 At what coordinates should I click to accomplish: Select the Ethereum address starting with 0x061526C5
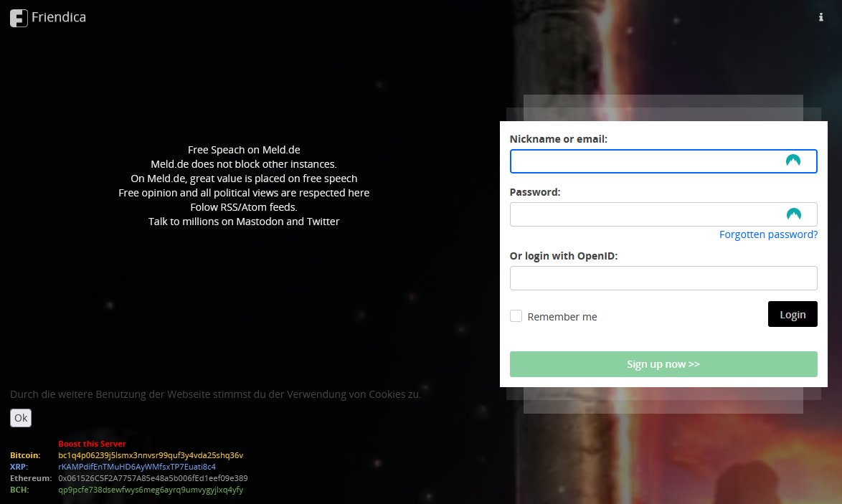click(x=153, y=478)
